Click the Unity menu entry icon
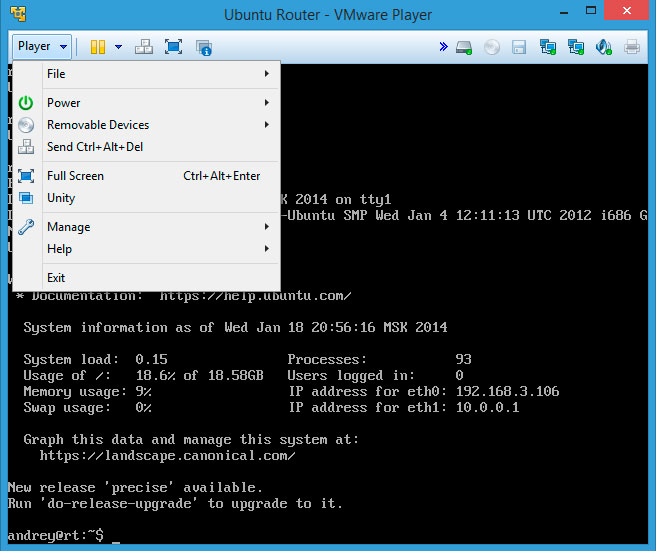656x551 pixels. point(26,198)
